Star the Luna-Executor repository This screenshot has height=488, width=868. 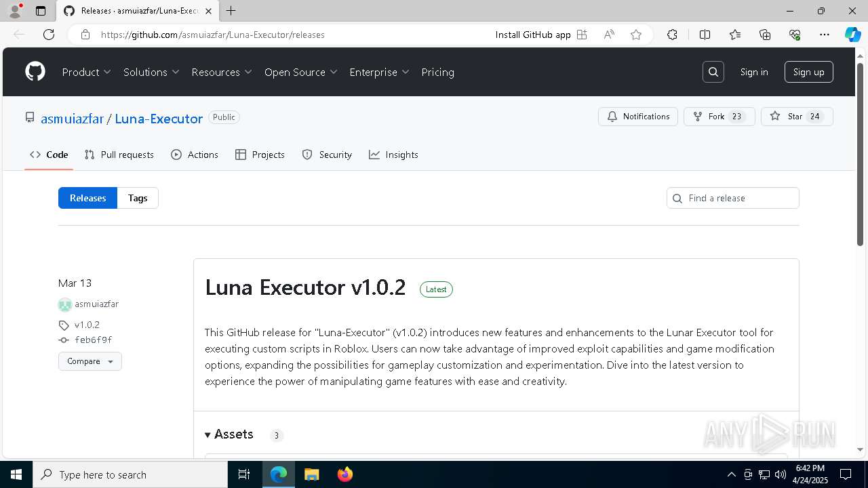797,117
